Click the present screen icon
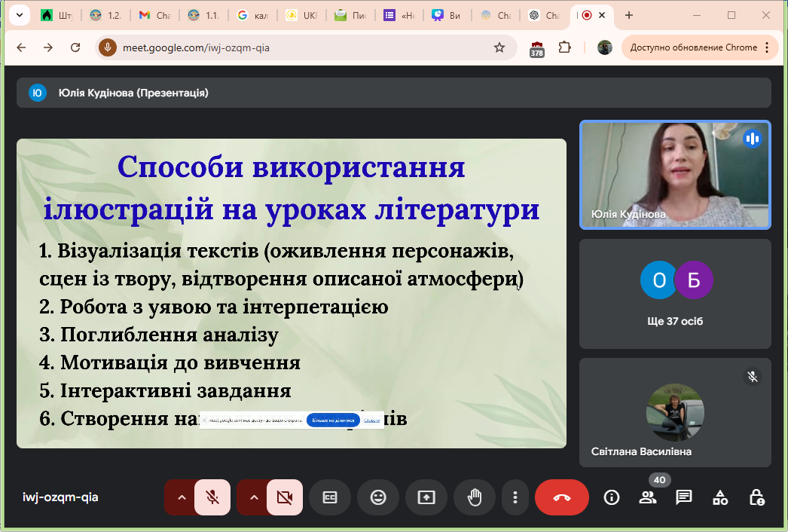The width and height of the screenshot is (788, 532). 426,497
